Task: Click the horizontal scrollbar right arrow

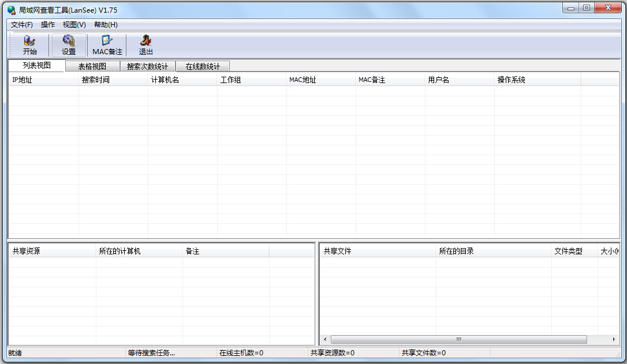Action: (x=614, y=339)
